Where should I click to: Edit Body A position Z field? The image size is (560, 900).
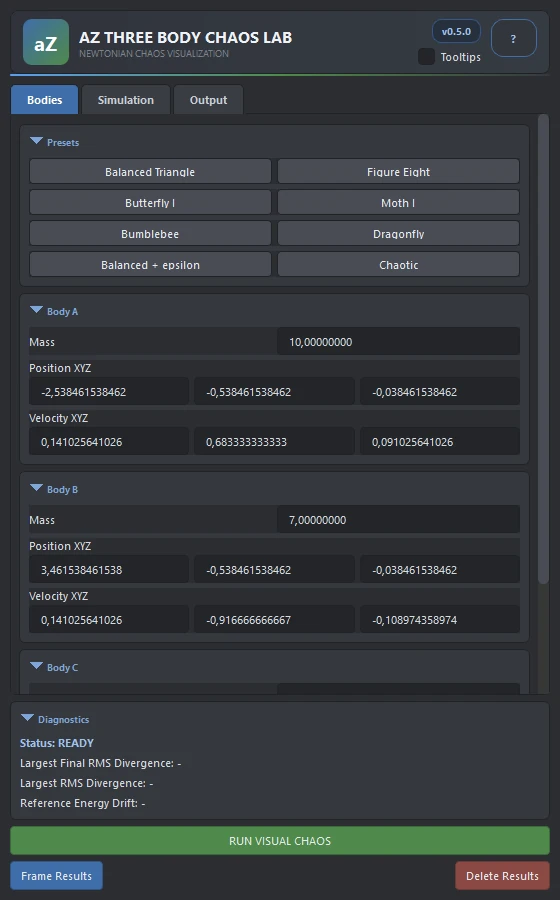(440, 391)
